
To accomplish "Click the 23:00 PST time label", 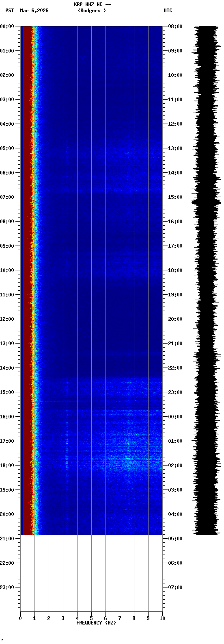I will tap(7, 587).
